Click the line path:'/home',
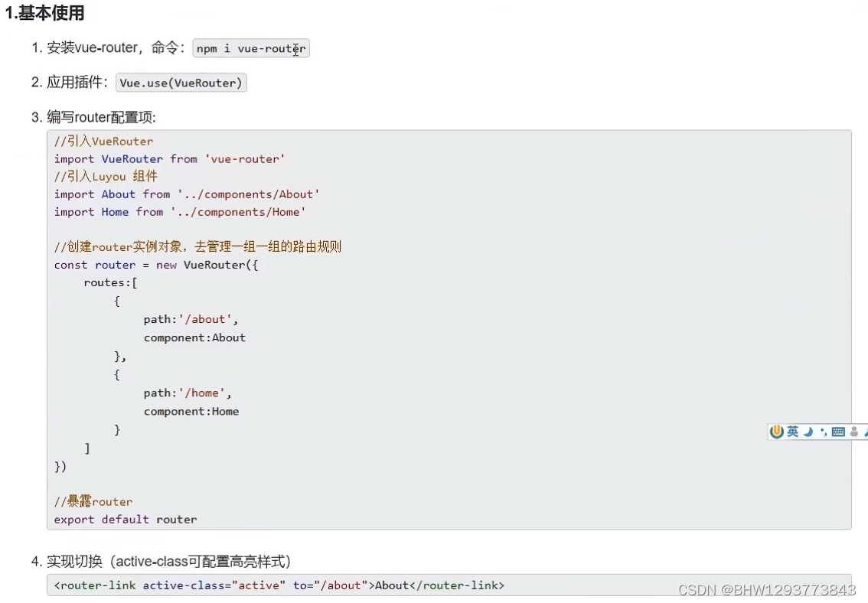This screenshot has width=868, height=603. (188, 393)
